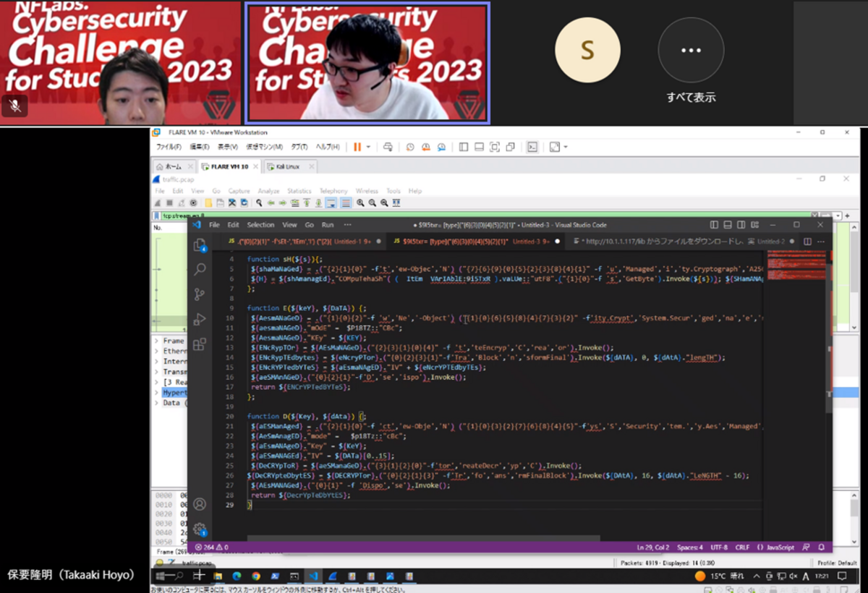Click VMware console view icon
The width and height of the screenshot is (868, 593).
(x=532, y=147)
